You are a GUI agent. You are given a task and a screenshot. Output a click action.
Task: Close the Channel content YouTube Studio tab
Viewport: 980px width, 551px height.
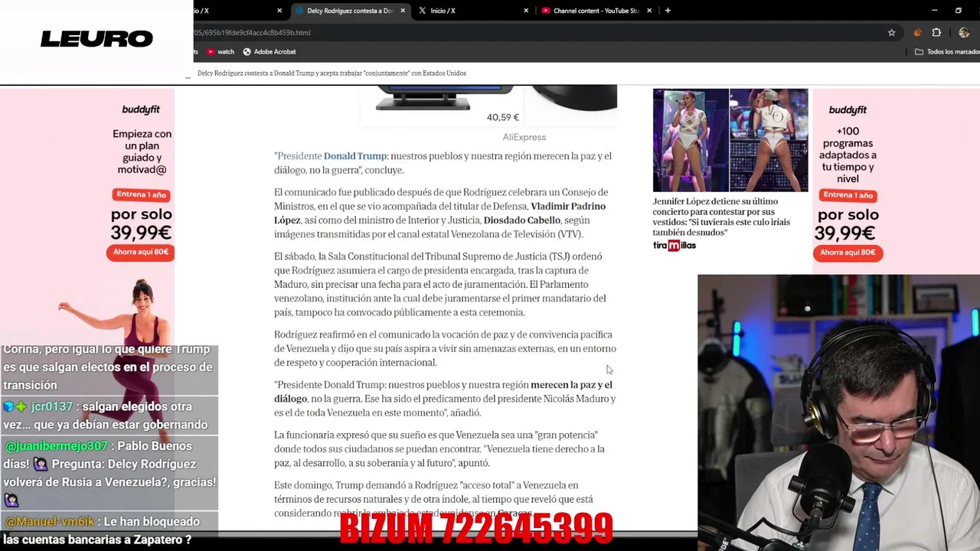click(x=649, y=11)
